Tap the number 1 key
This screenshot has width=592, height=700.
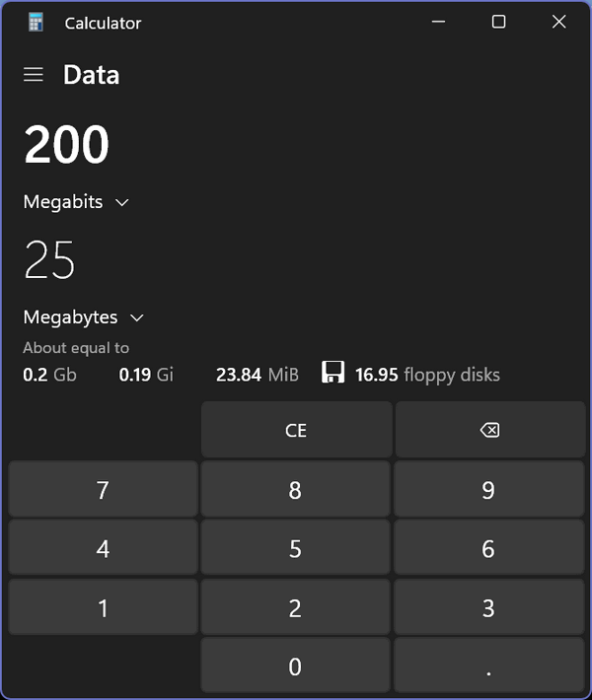click(x=104, y=607)
